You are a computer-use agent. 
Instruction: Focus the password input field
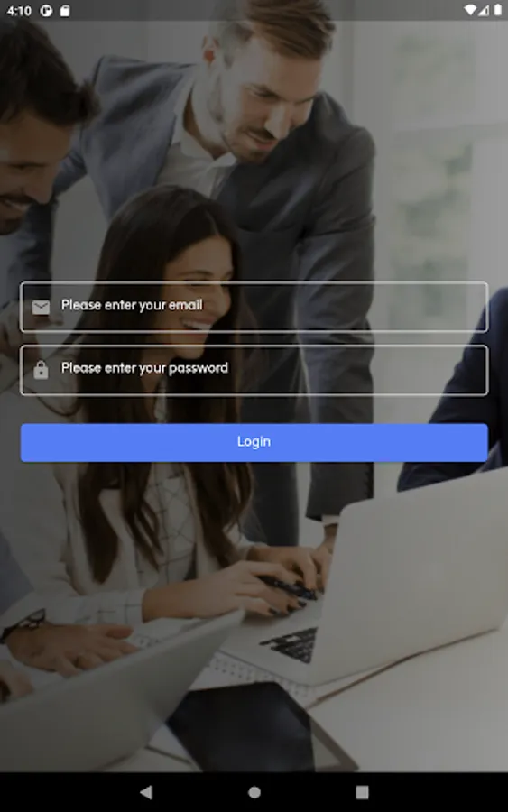[254, 370]
